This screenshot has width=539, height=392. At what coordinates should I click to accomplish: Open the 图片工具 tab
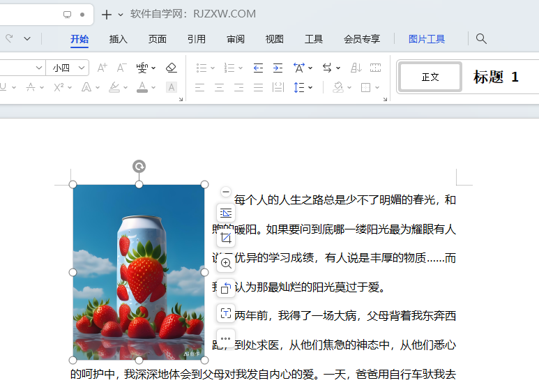pyautogui.click(x=427, y=39)
